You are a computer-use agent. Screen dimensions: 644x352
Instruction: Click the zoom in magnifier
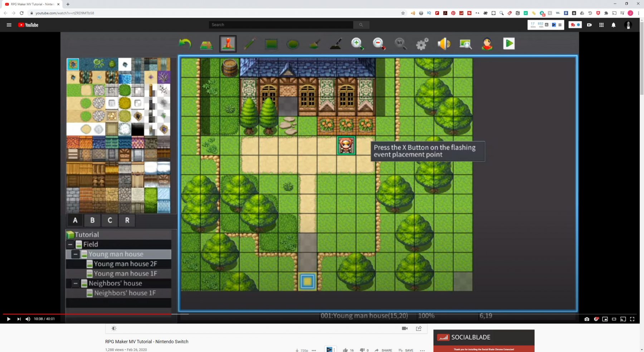357,44
